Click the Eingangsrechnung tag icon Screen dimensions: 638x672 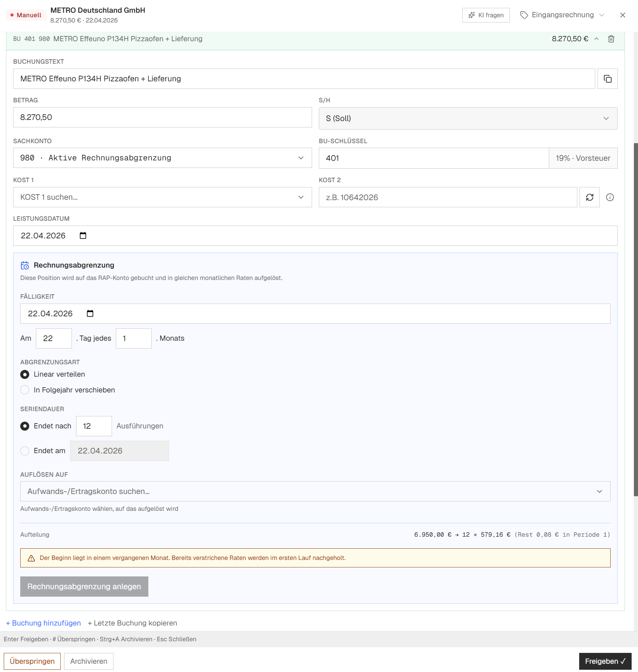(x=524, y=15)
